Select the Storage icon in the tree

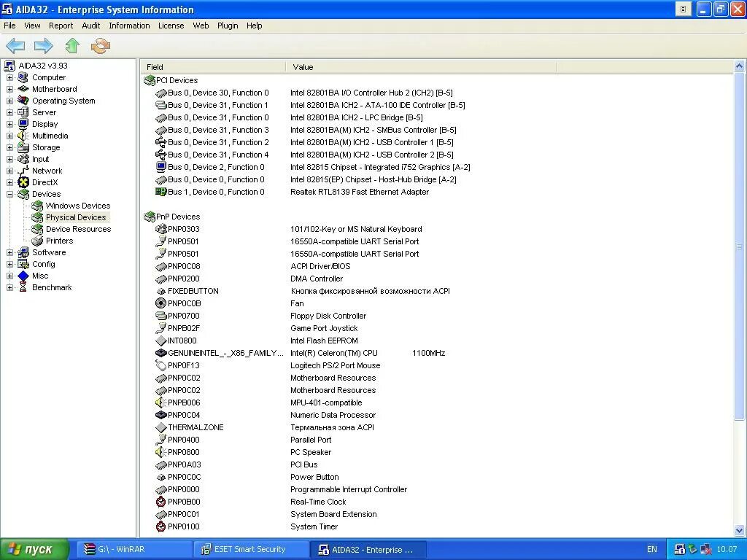click(23, 147)
